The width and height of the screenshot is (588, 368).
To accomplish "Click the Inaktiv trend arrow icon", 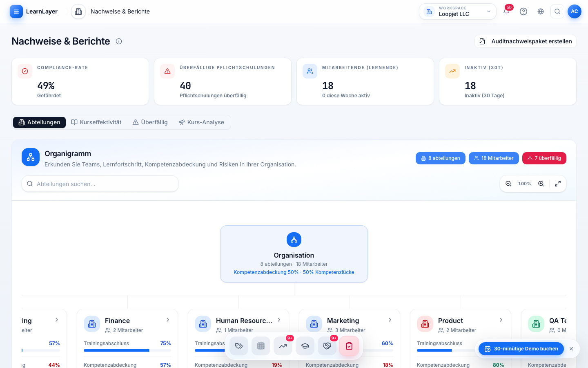I will (x=452, y=71).
